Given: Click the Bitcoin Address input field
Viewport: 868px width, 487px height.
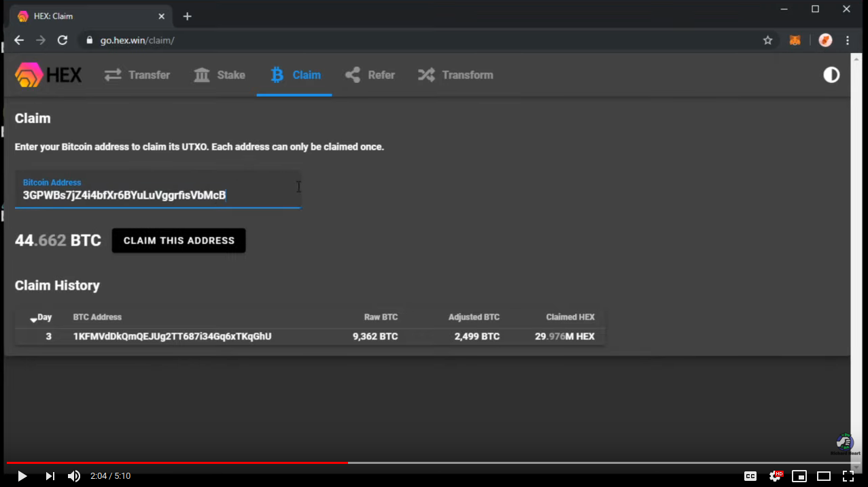Looking at the screenshot, I should tap(158, 190).
